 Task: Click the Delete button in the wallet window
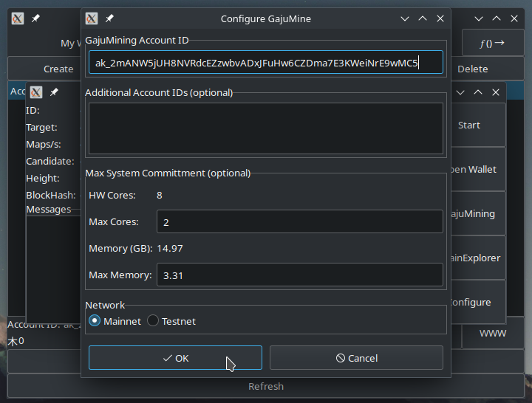point(473,69)
